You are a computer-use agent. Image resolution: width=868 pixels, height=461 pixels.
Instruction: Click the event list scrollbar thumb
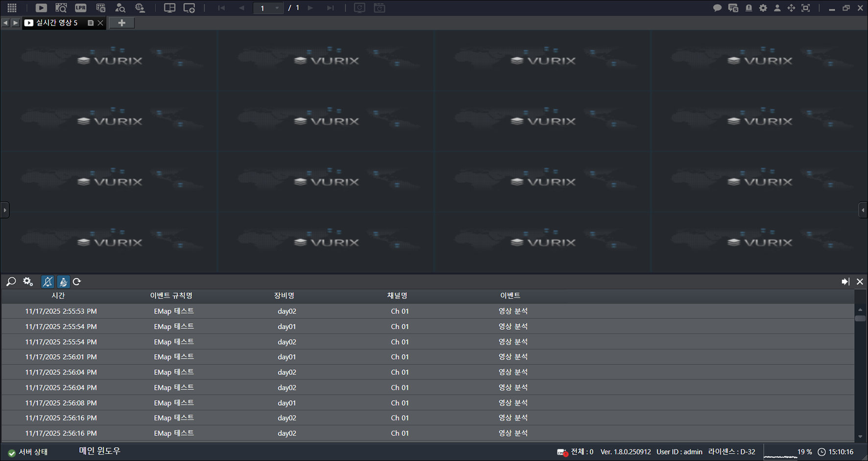click(860, 318)
